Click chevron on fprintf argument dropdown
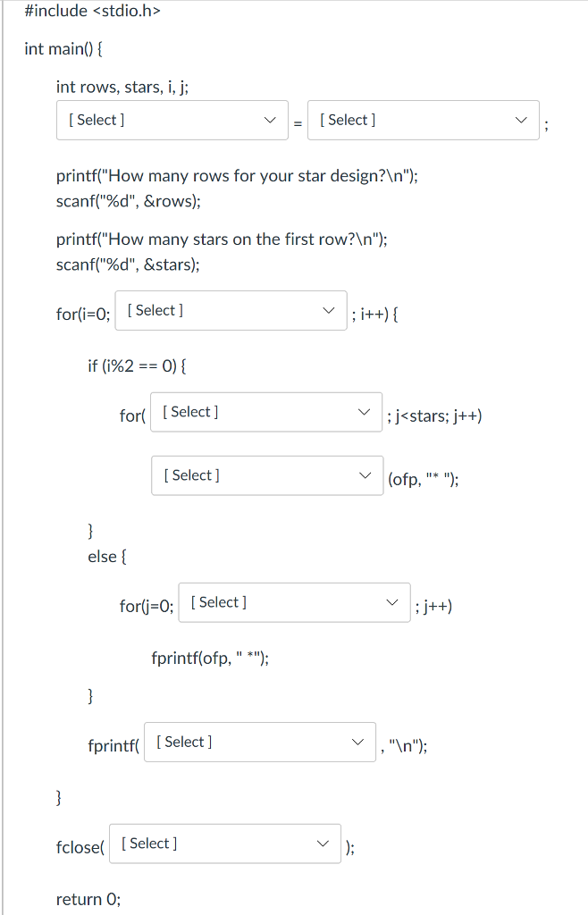 [359, 742]
